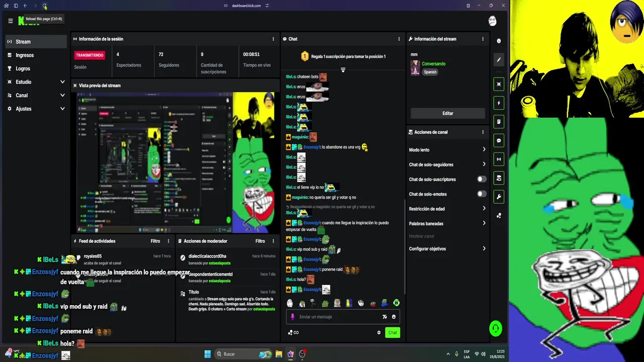Click the translate icon in chat input
Image resolution: width=644 pixels, height=362 pixels.
point(384,317)
